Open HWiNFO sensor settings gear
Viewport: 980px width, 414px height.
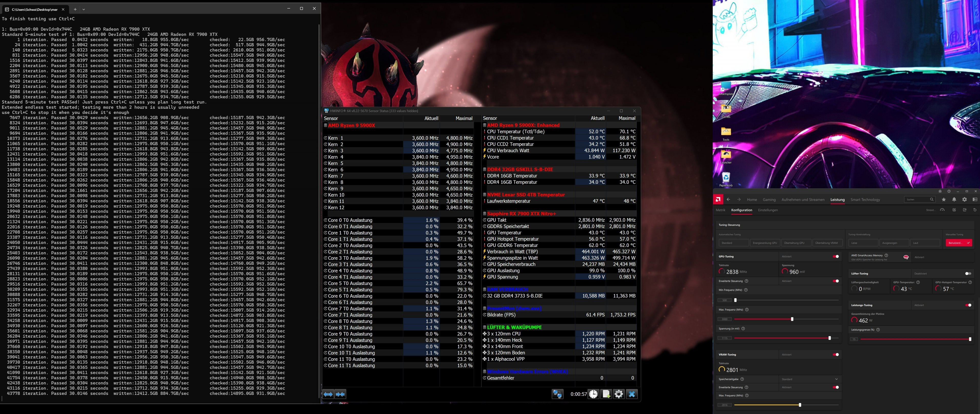click(x=619, y=394)
